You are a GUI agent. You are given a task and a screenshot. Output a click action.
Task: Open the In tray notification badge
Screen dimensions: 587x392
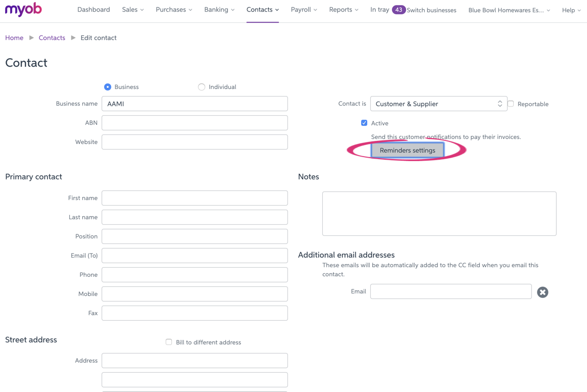pyautogui.click(x=399, y=10)
